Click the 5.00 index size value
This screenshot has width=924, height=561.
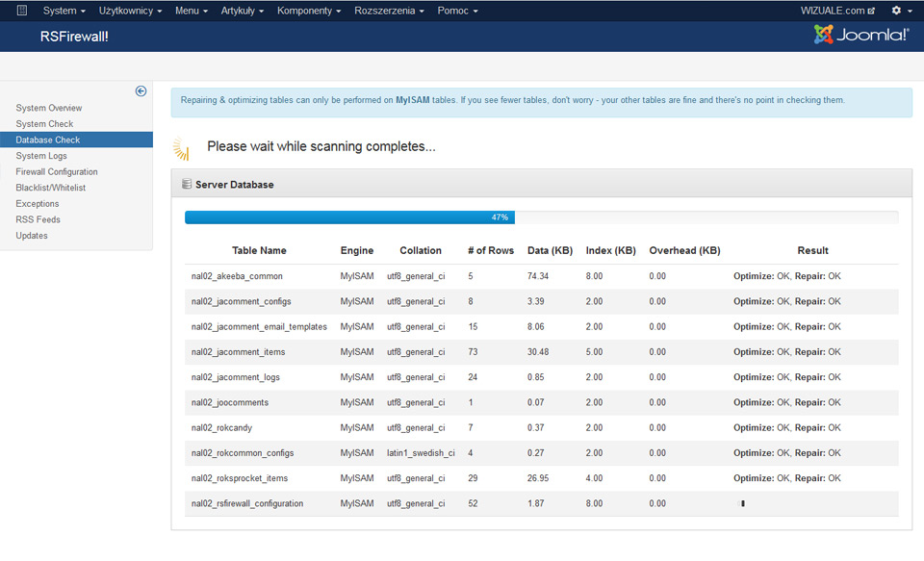click(x=594, y=352)
